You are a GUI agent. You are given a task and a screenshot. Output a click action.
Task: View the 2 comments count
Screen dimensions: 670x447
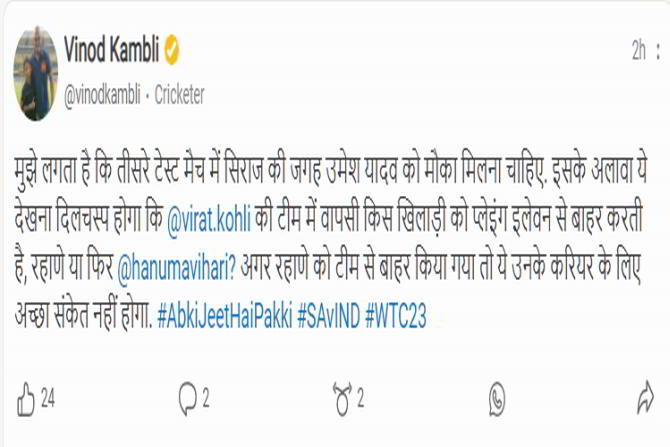(x=206, y=399)
